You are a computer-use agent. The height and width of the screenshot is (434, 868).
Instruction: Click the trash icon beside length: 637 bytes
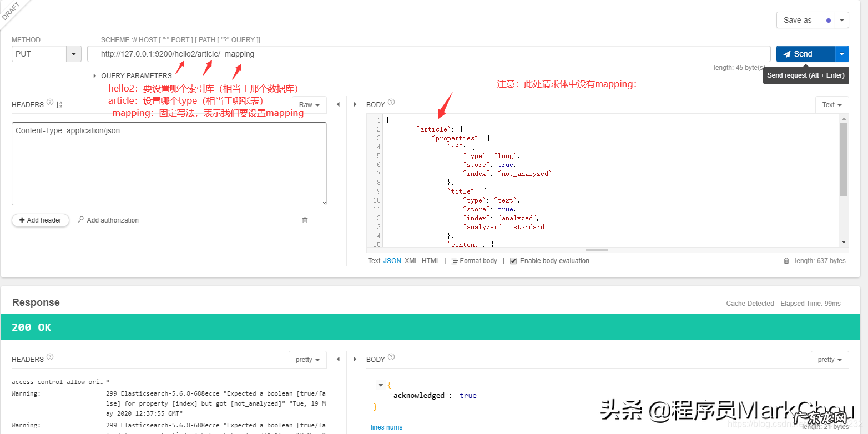(786, 260)
